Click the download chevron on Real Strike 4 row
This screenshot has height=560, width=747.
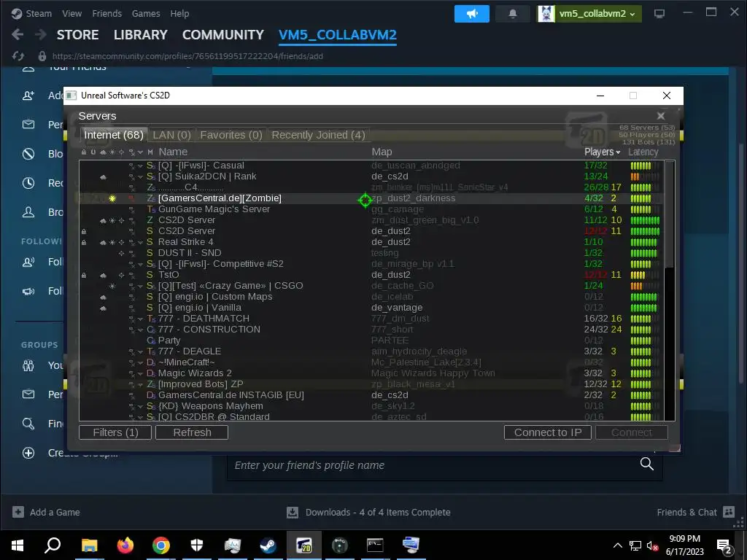tap(140, 242)
